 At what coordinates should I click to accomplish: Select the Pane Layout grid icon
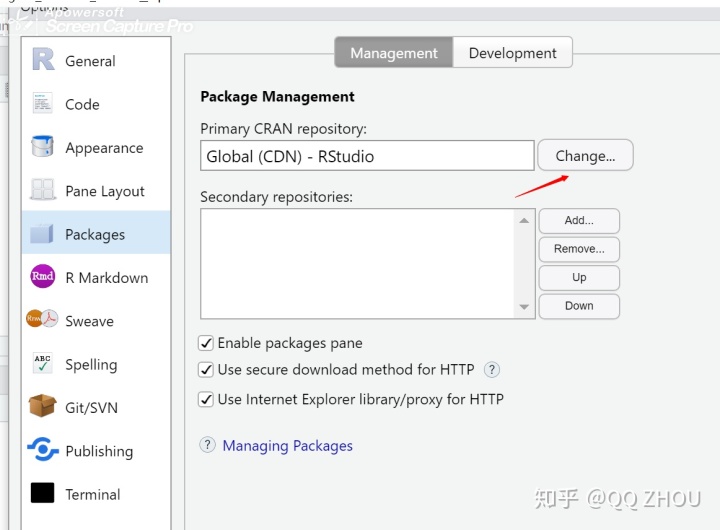[x=43, y=190]
